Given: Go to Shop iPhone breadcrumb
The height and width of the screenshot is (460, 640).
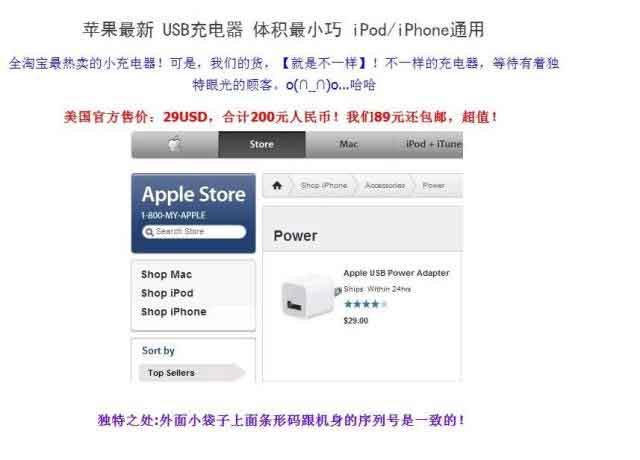Looking at the screenshot, I should point(324,186).
